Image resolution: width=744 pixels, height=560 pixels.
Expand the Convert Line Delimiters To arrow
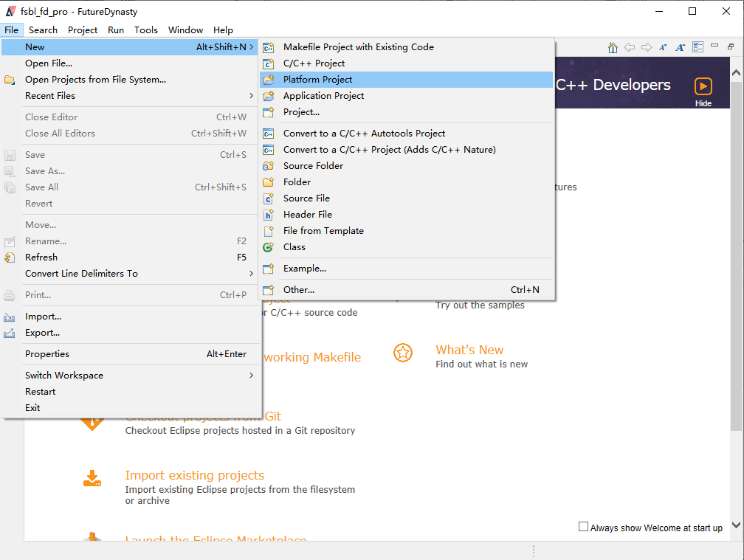tap(251, 274)
